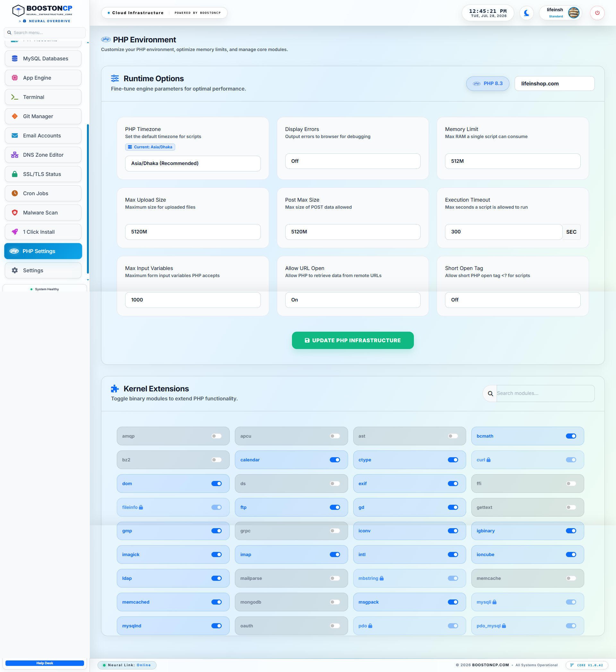Viewport: 616px width, 672px height.
Task: Click the lock icon next to curl
Action: click(x=488, y=460)
